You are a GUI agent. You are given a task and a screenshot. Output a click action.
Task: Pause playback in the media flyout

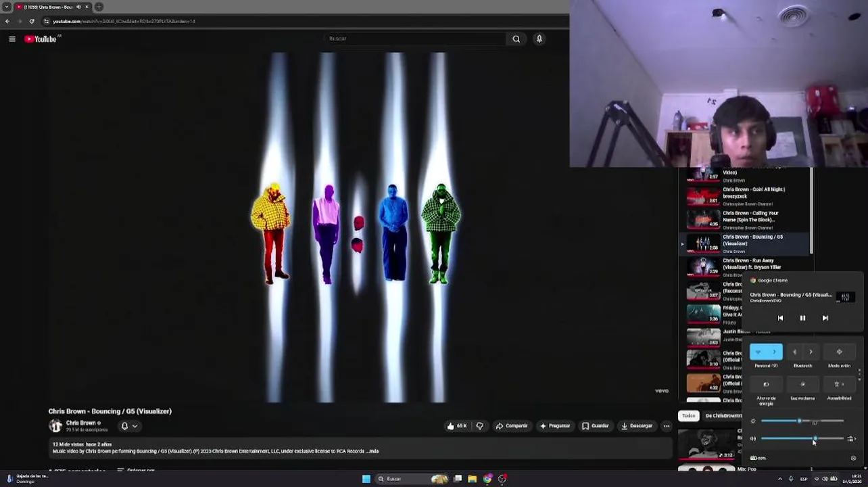click(x=802, y=318)
